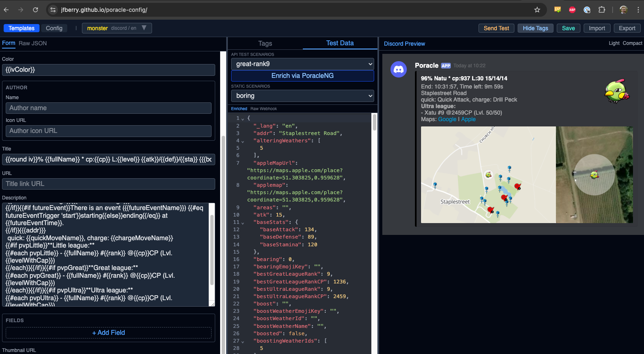Click the Import button
The width and height of the screenshot is (644, 354).
point(597,28)
